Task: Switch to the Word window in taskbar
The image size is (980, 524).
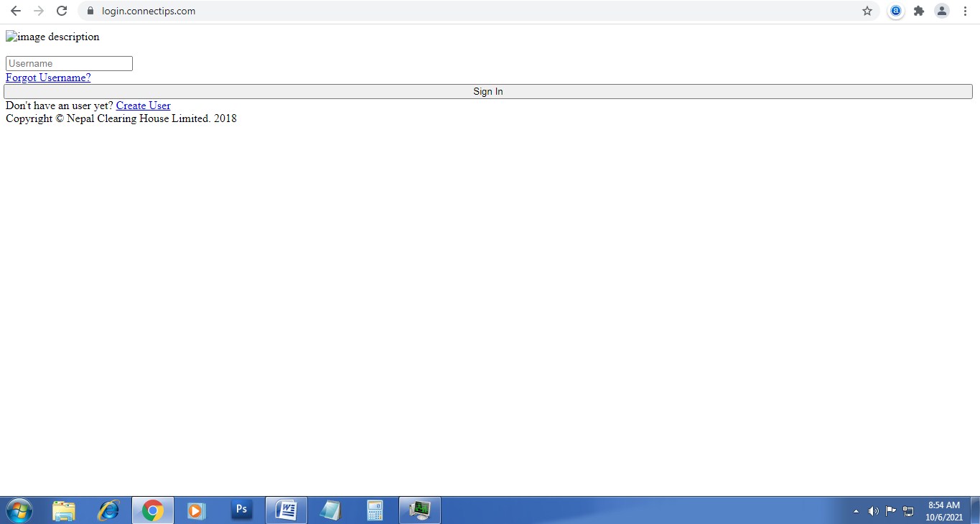Action: point(286,510)
